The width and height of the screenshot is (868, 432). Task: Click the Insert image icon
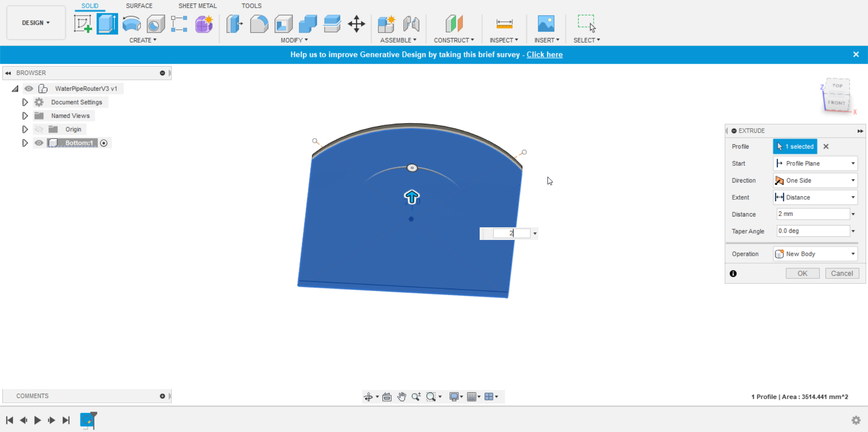point(546,24)
